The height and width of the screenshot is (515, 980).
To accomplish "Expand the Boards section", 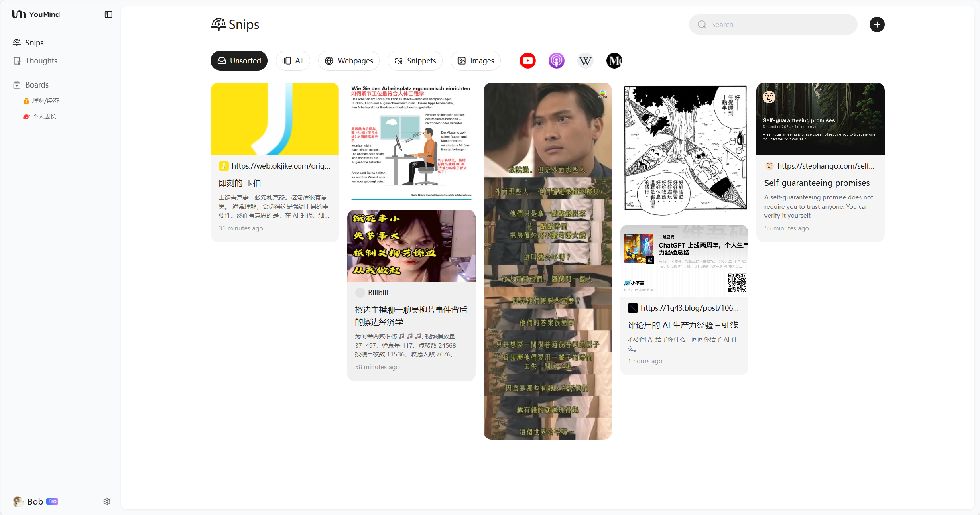I will (x=37, y=85).
